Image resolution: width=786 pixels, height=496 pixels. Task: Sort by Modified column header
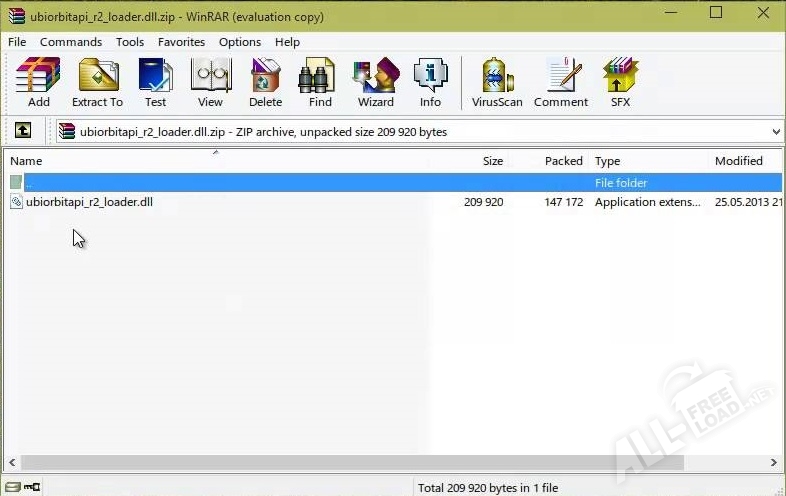pos(738,161)
